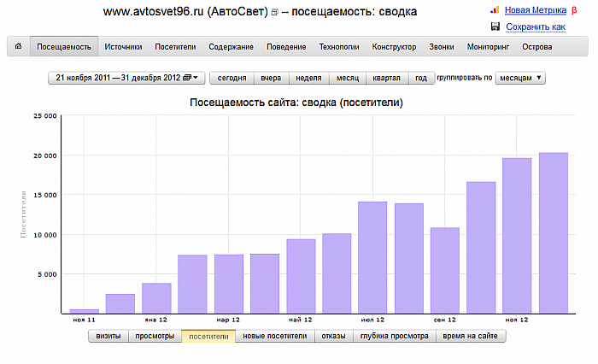This screenshot has width=598, height=364.
Task: Click the vertical Посетители axis title
Action: click(x=23, y=214)
